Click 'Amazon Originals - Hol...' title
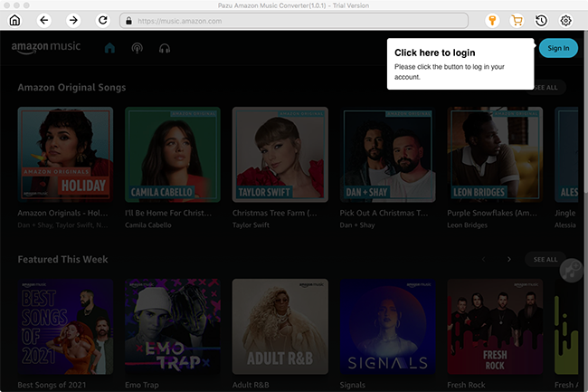Image resolution: width=588 pixels, height=392 pixels. click(x=62, y=213)
